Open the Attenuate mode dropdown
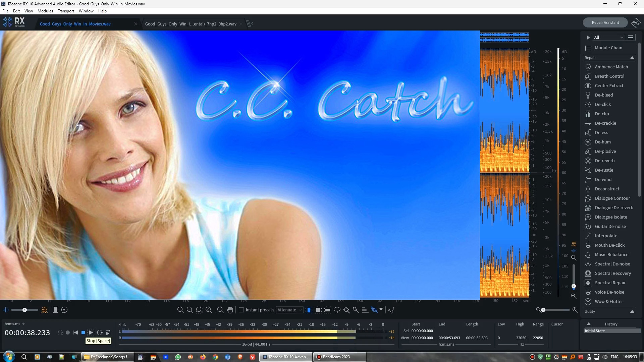This screenshot has width=644, height=362. click(289, 310)
